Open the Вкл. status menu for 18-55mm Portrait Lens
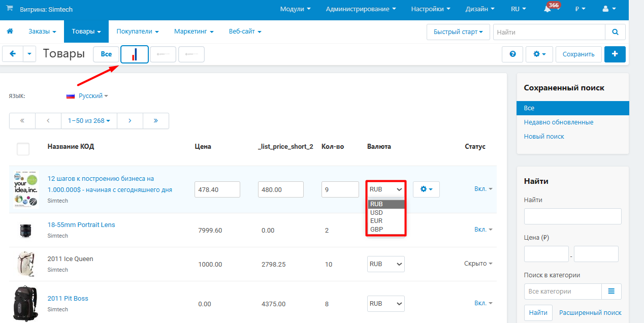Screen dimensions: 644x323 pos(484,230)
